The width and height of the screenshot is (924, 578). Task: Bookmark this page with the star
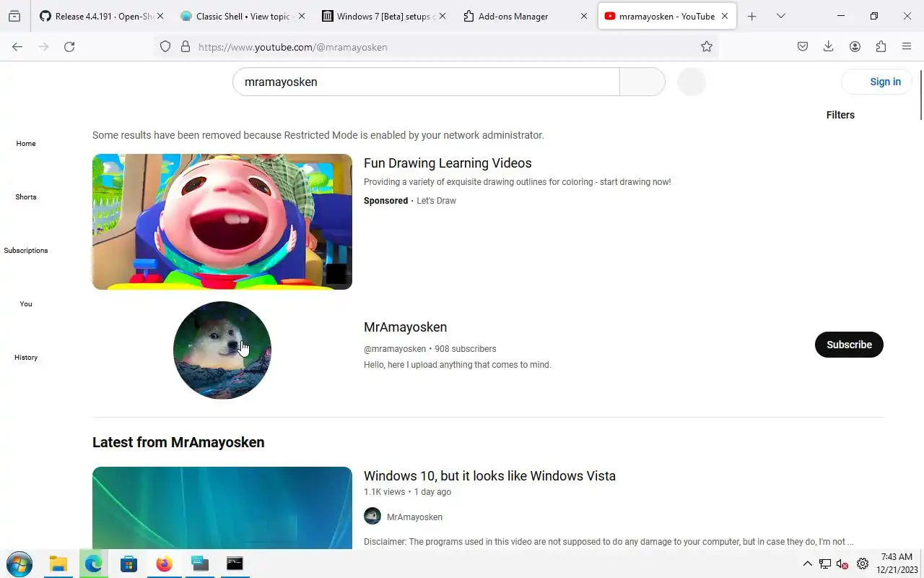[707, 46]
